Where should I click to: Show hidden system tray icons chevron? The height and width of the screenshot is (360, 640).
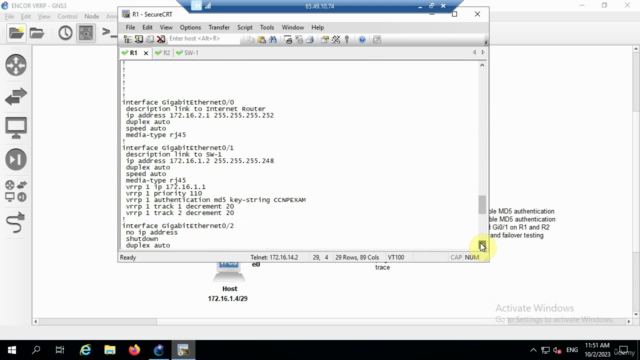tap(533, 350)
